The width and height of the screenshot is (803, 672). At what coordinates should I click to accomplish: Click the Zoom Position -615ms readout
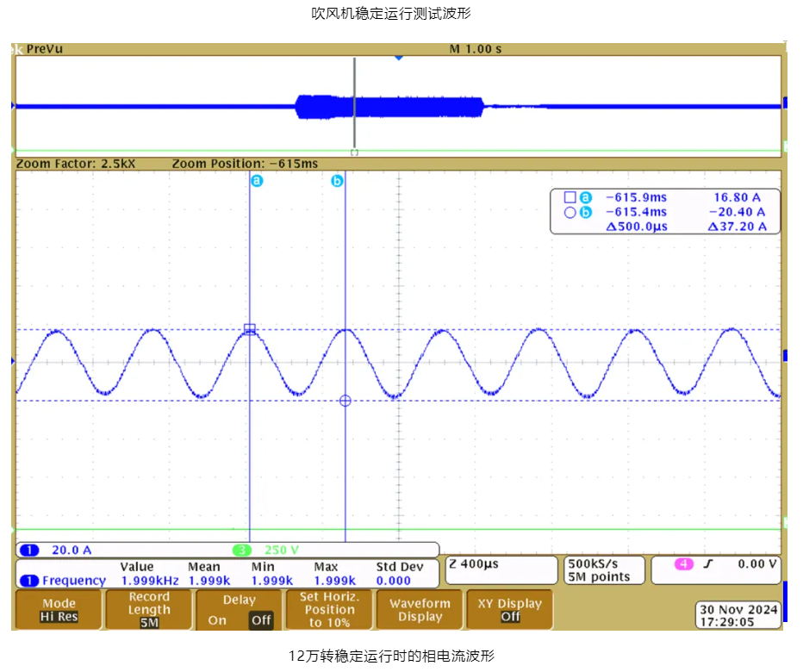(245, 164)
